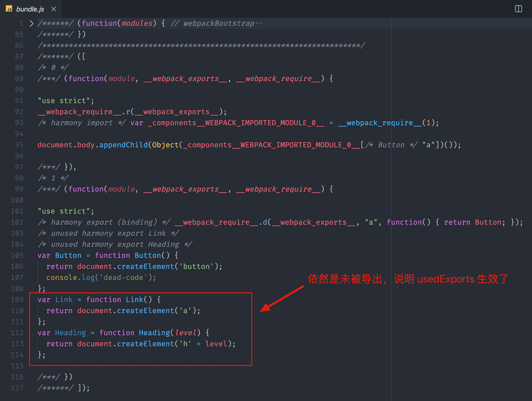The height and width of the screenshot is (401, 532).
Task: Click the folded-code ellipsis after webpackBootstrap
Action: point(259,24)
